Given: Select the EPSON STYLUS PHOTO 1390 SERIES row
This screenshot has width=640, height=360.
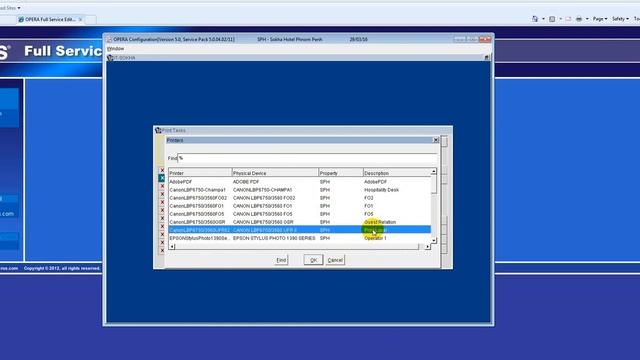Looking at the screenshot, I should [300, 238].
